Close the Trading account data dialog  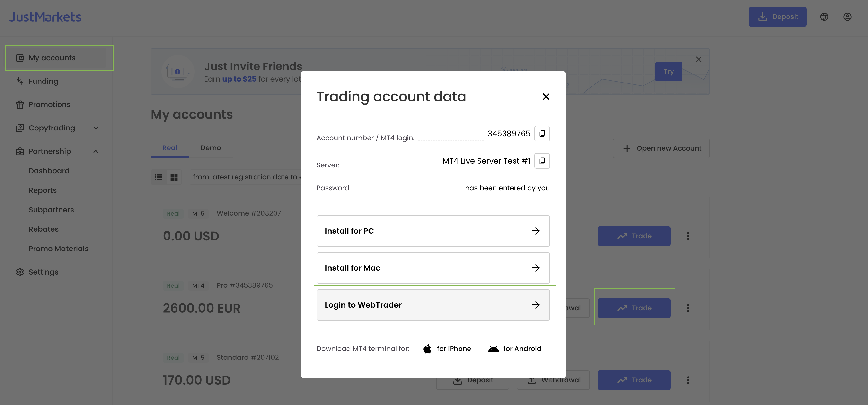pyautogui.click(x=546, y=97)
